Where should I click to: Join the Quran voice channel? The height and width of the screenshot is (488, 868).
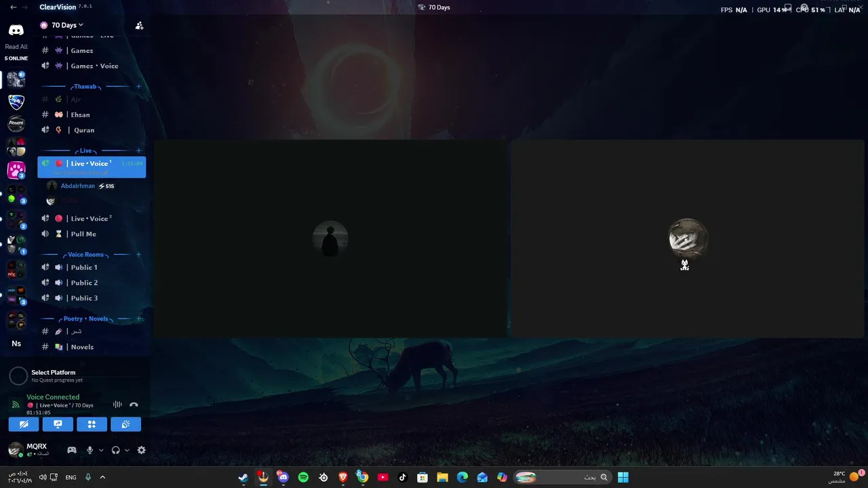coord(84,130)
